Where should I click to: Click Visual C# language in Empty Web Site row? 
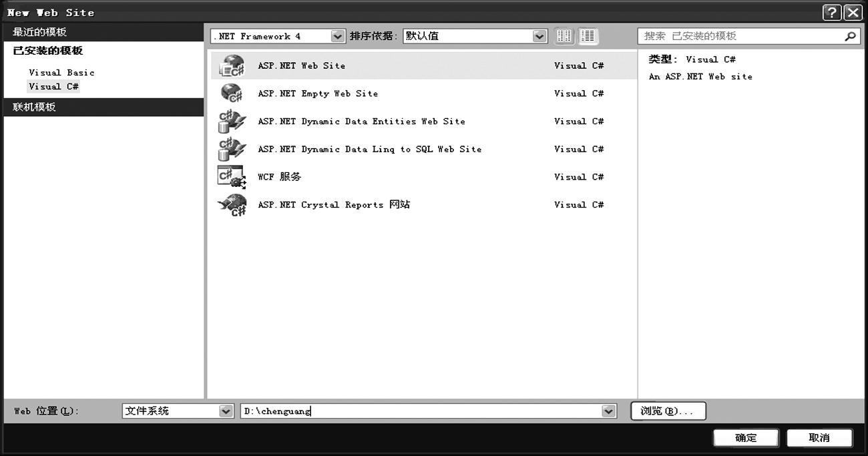click(x=579, y=93)
